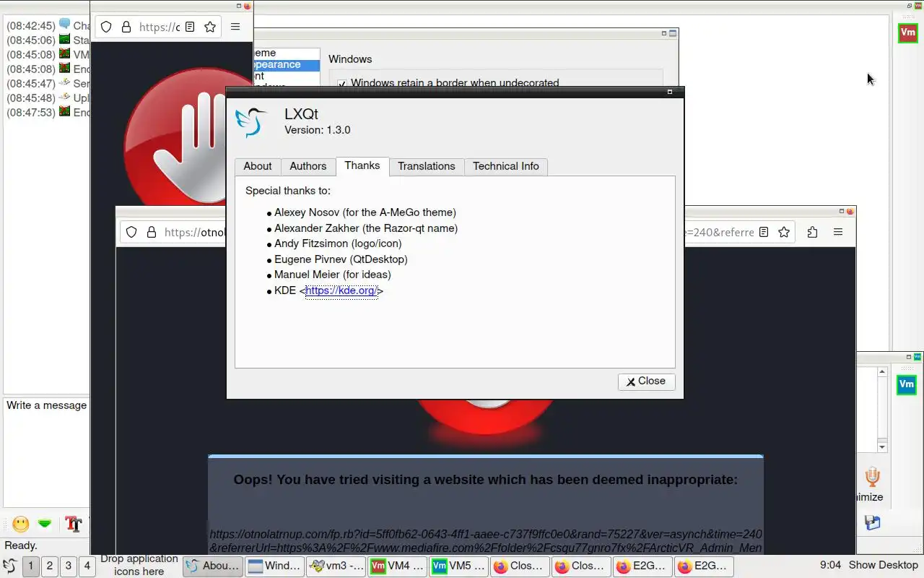Activate the VM5 taskbar entry
Viewport: 924px width, 578px height.
coord(459,566)
